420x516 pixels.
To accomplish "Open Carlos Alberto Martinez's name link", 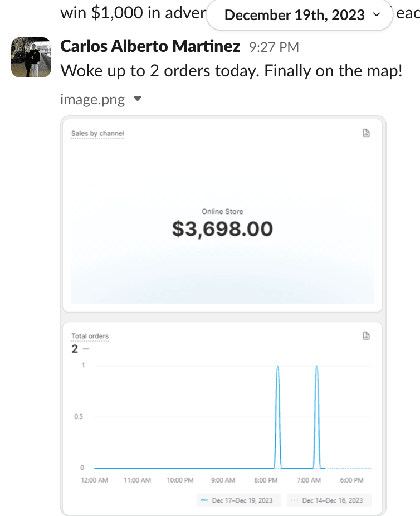I will (150, 46).
